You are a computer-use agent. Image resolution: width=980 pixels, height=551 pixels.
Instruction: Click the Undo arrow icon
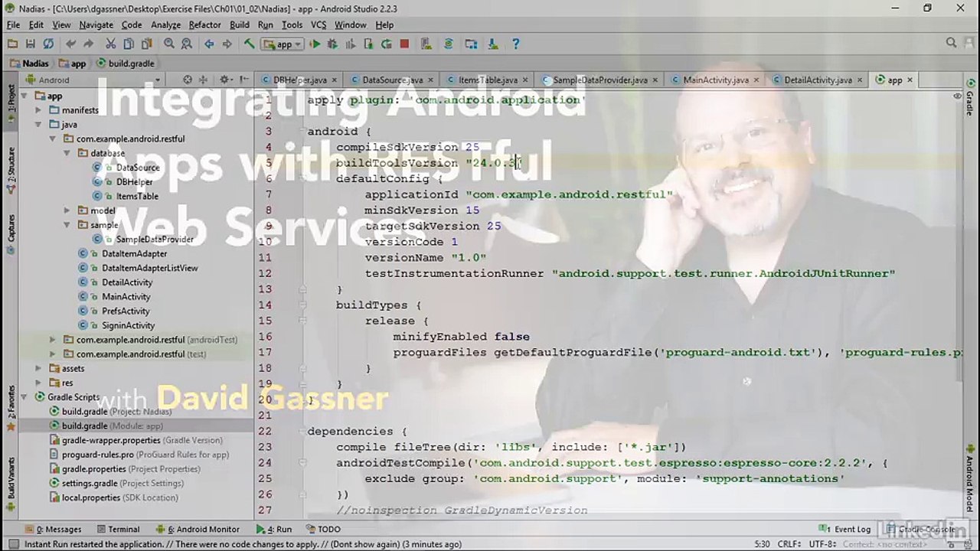[70, 44]
